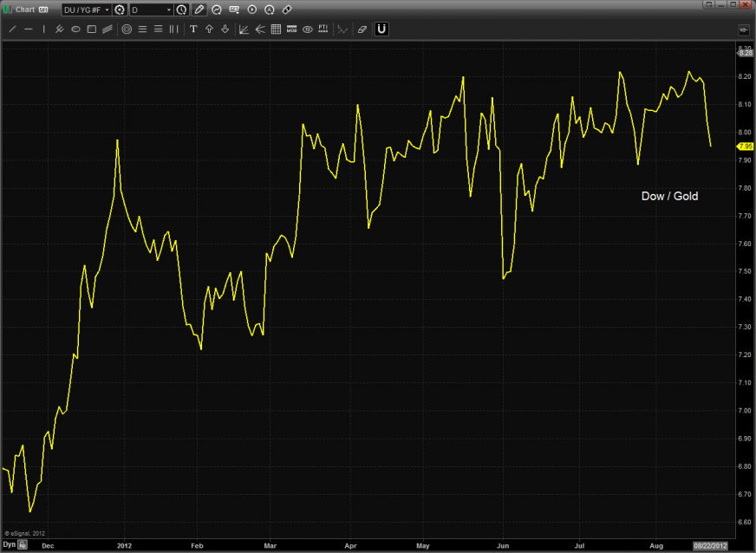Select the vertical line drawing tool
756x553 pixels.
[x=44, y=29]
